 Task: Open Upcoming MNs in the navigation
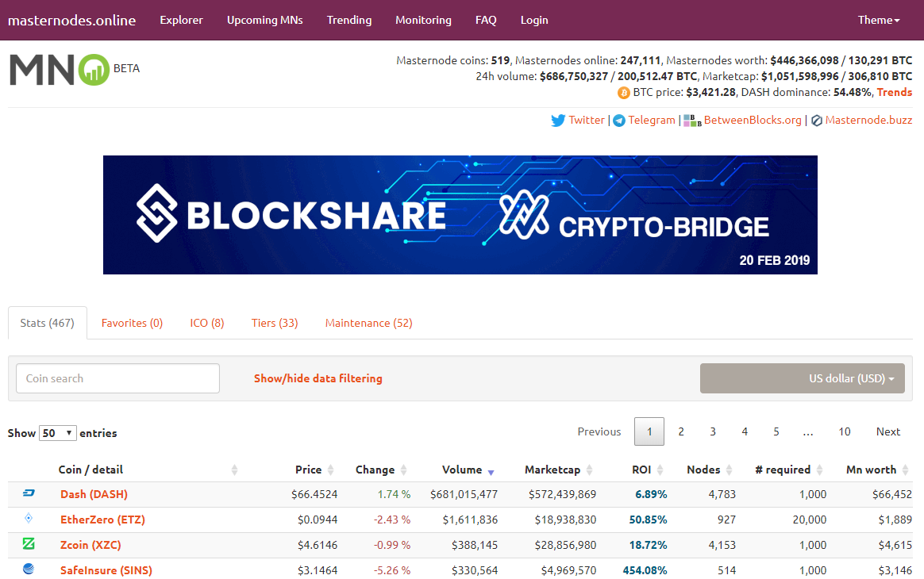(265, 20)
